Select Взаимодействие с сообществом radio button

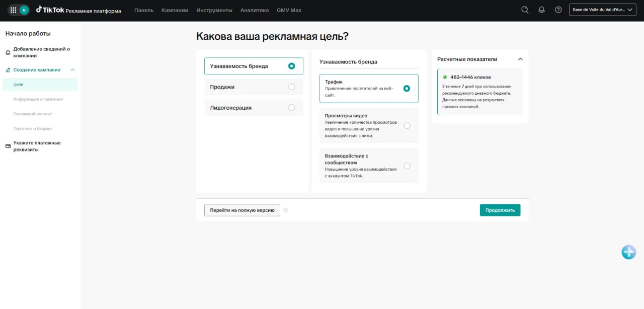[x=407, y=166]
